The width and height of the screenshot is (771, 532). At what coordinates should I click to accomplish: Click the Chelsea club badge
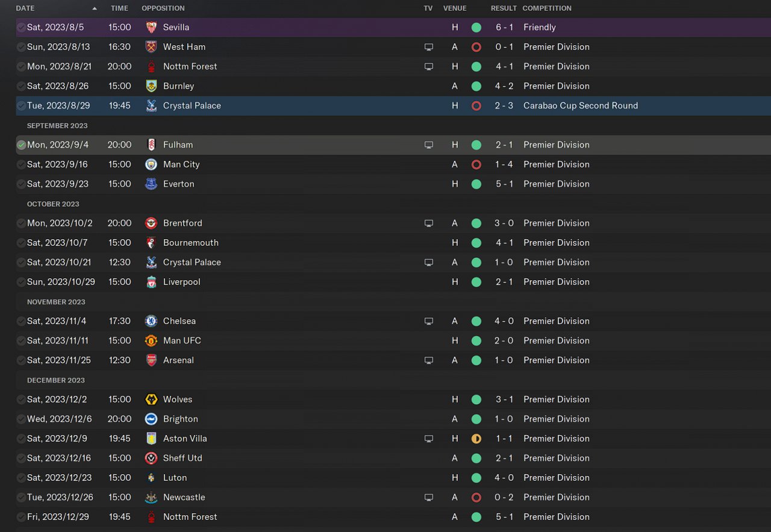(x=151, y=321)
